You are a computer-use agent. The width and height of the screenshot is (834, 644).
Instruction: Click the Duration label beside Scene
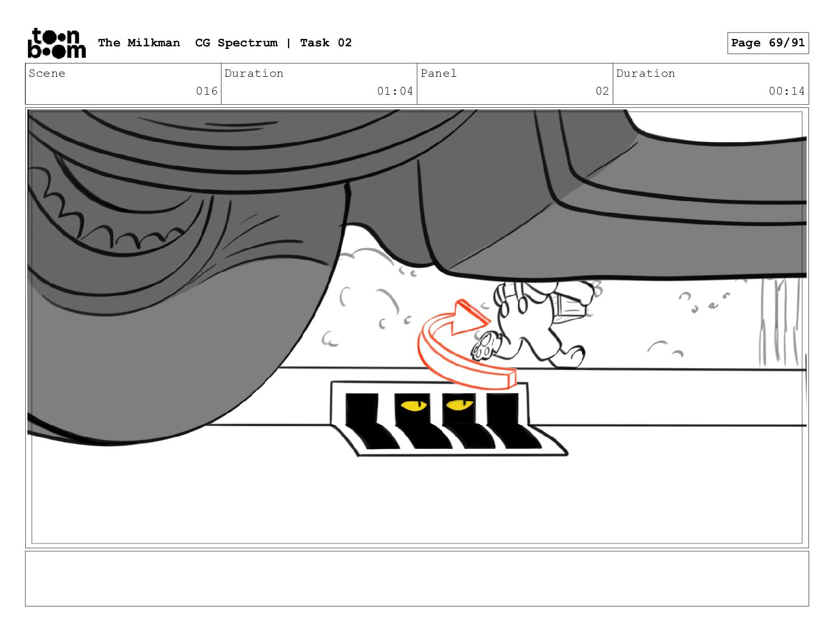[x=254, y=73]
